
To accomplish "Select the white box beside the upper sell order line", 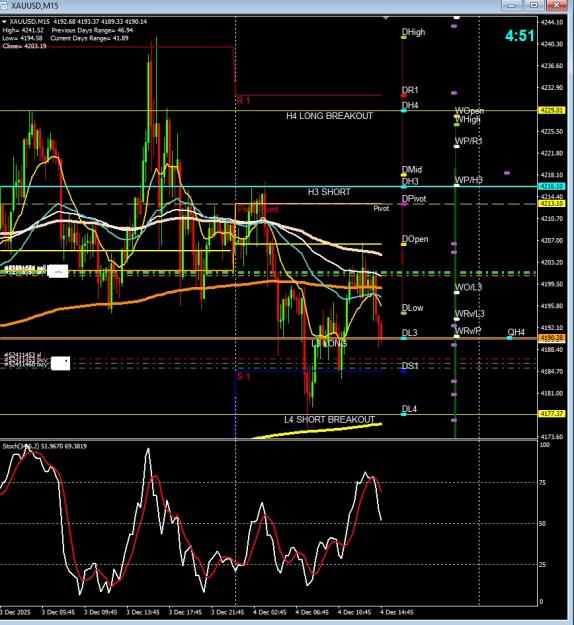I will pyautogui.click(x=58, y=271).
